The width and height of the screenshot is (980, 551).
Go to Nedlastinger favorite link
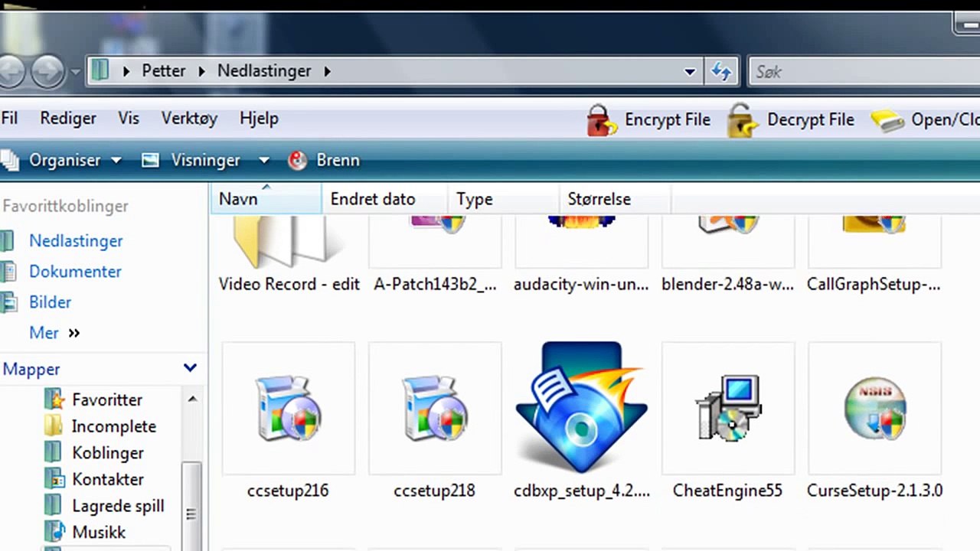pos(76,241)
